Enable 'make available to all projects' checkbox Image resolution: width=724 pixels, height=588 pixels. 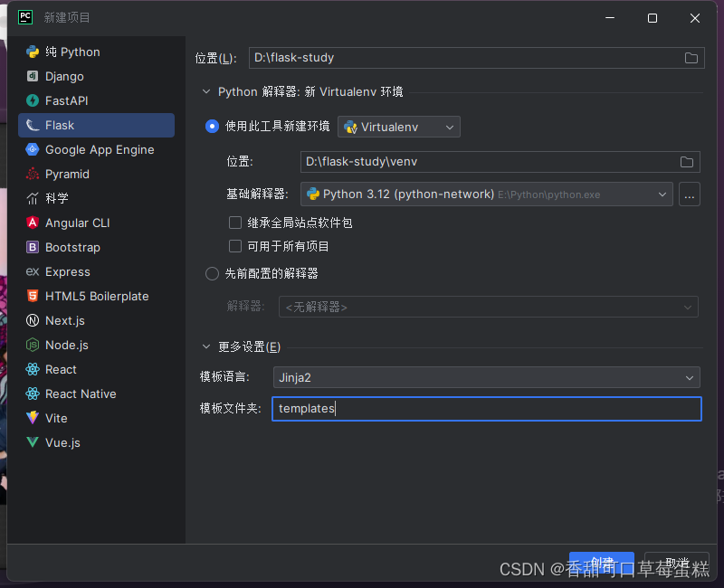click(x=235, y=246)
